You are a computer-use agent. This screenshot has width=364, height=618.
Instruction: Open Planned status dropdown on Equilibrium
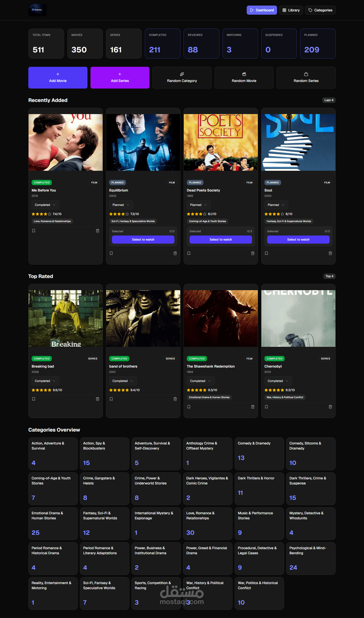121,205
